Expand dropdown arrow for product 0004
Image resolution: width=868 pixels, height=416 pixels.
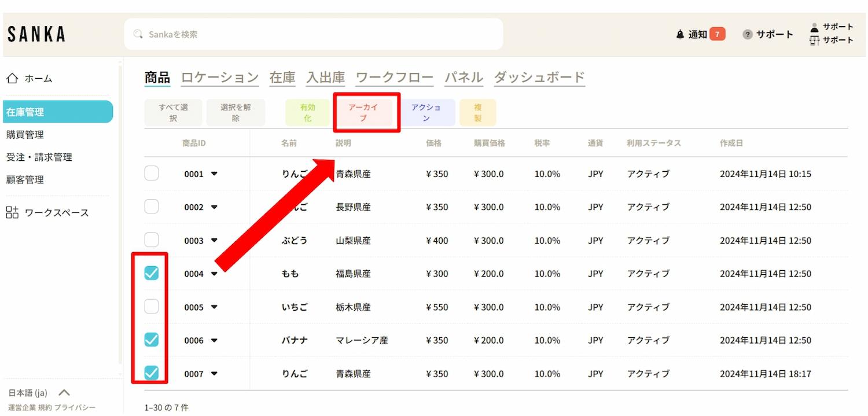click(x=214, y=274)
